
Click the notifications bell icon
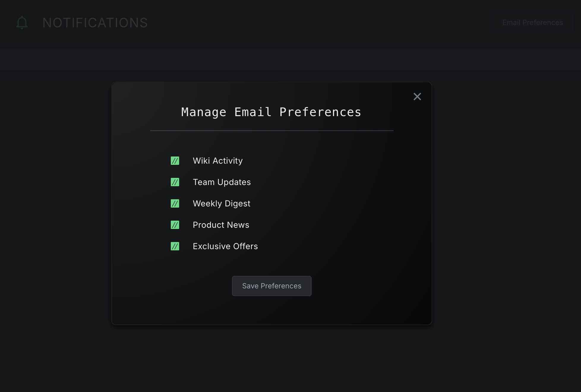22,23
